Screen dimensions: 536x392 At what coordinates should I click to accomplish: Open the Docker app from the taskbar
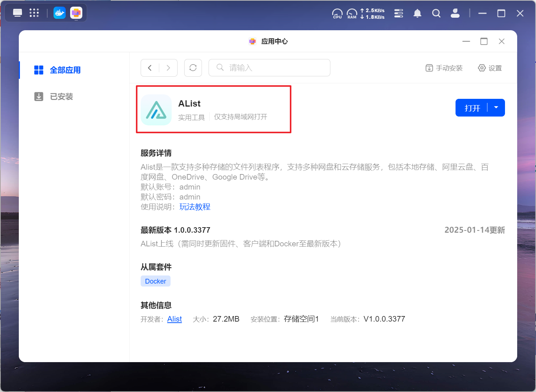(x=59, y=13)
